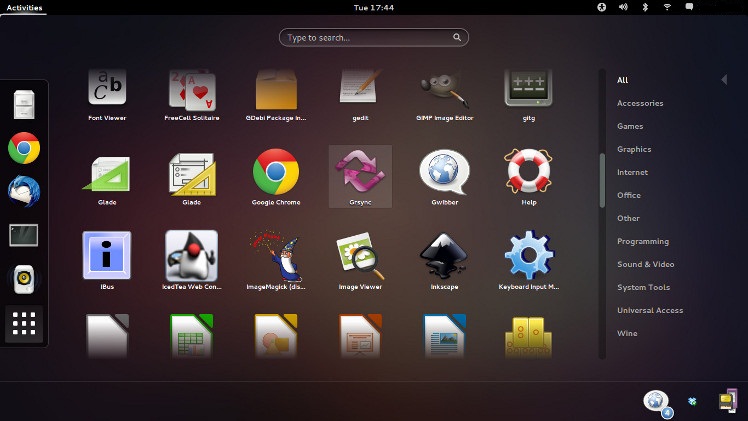Show System Tools applications

click(x=644, y=287)
